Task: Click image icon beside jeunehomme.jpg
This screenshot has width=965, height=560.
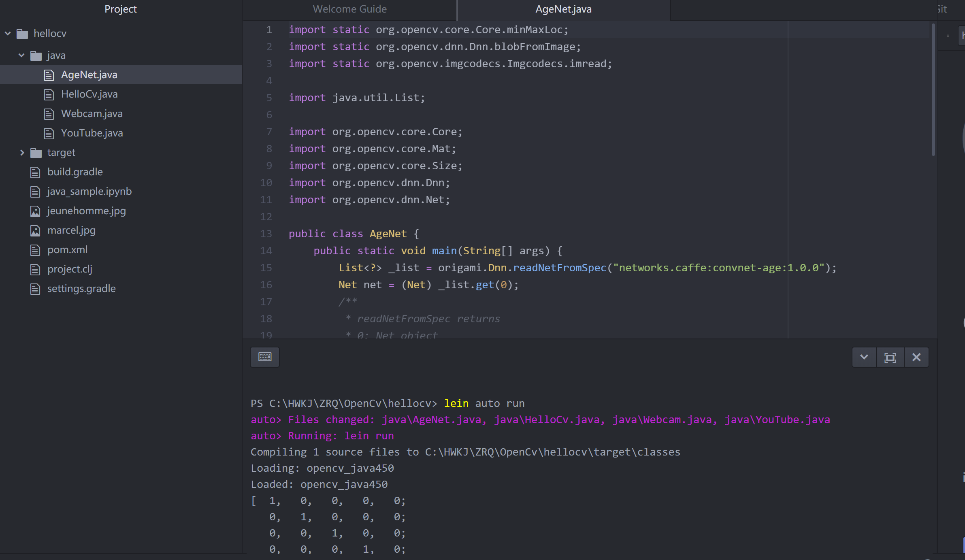Action: [35, 211]
